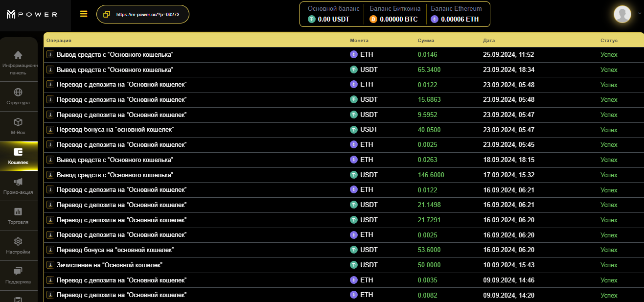Click the hamburger menu icon
The height and width of the screenshot is (302, 644).
pos(84,14)
